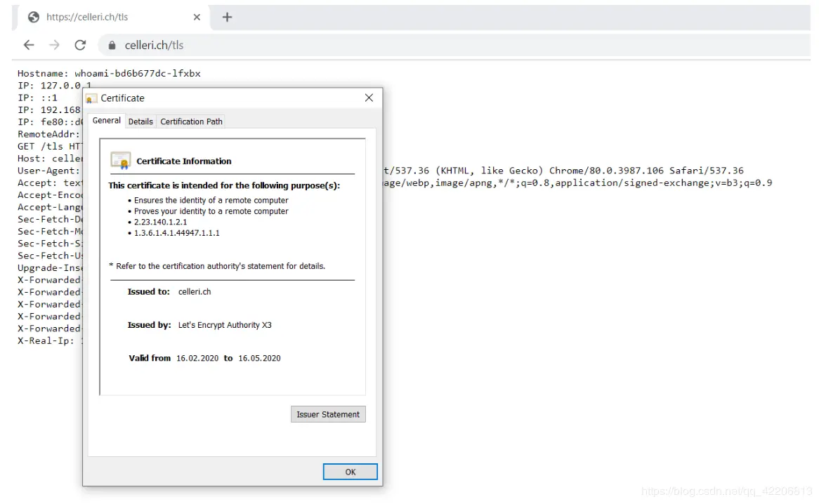Switch to the General tab
The image size is (819, 504).
point(107,121)
